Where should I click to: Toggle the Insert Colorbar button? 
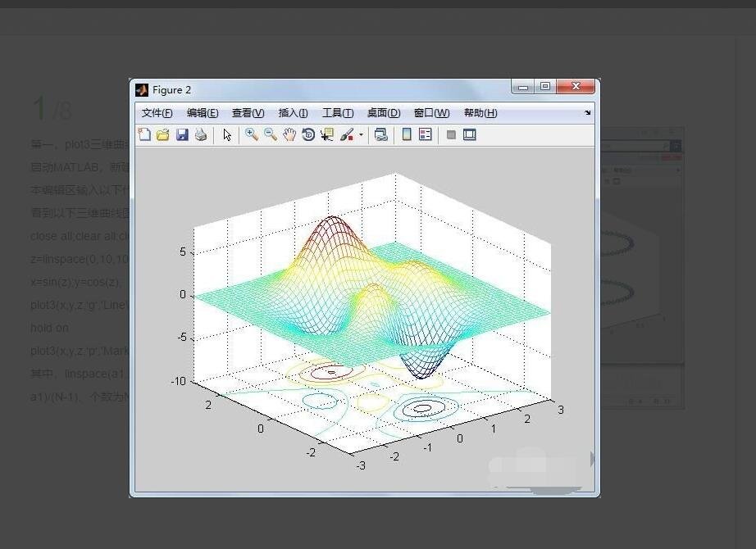(407, 135)
